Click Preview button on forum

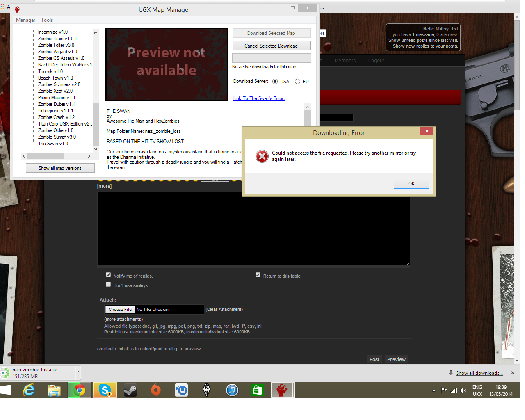[x=396, y=359]
